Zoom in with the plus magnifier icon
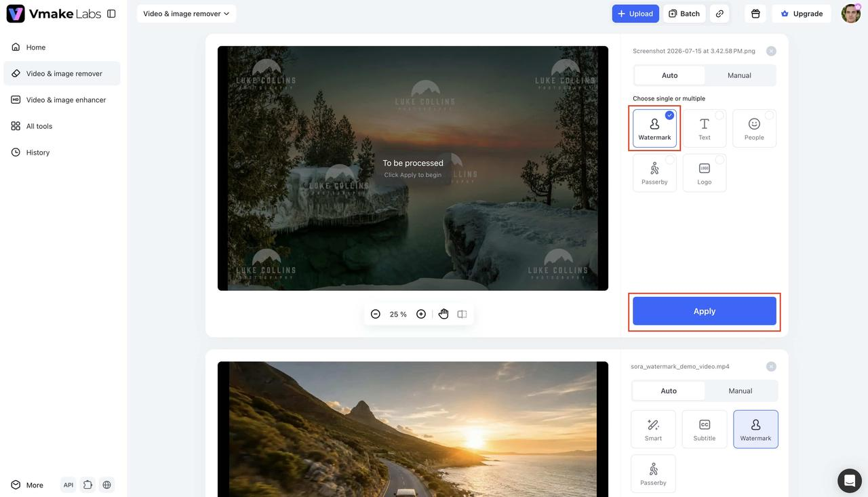Viewport: 868px width, 497px height. tap(421, 314)
